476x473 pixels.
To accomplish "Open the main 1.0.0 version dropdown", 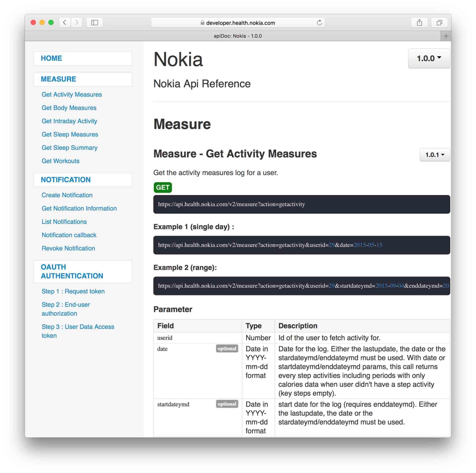I will click(x=429, y=58).
